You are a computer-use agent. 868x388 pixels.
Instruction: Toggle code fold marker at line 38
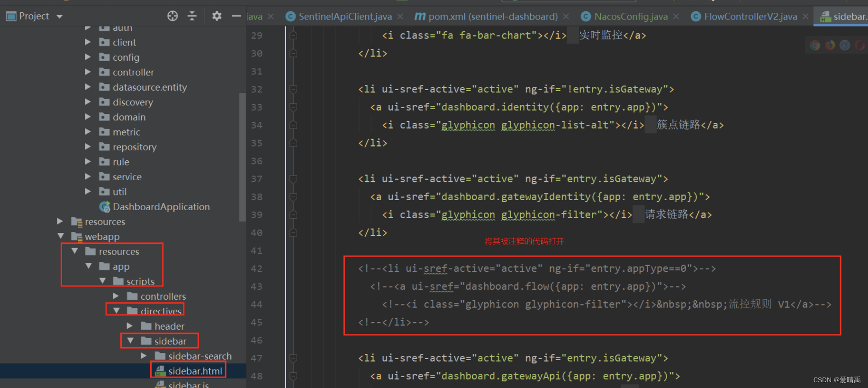tap(293, 197)
